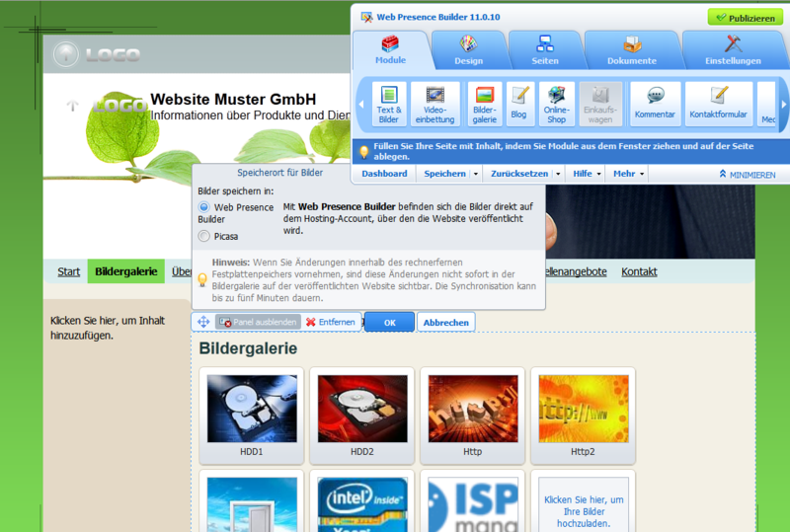This screenshot has height=532, width=790.
Task: Select the Text & Bilder module icon
Action: tap(388, 104)
